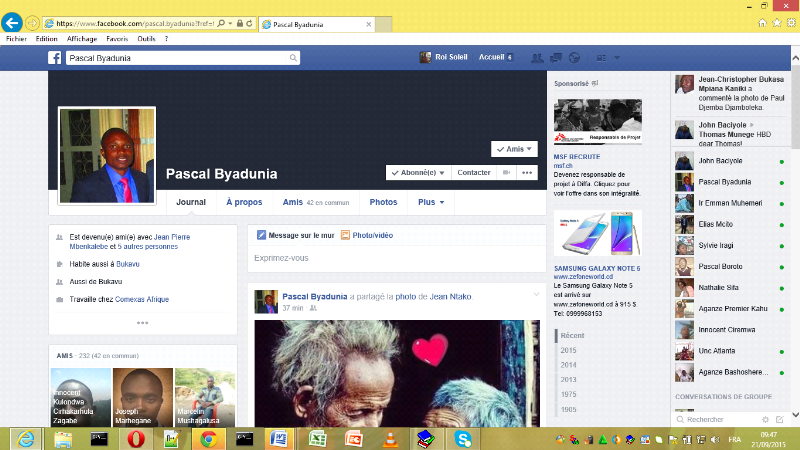
Task: Click the search magnifier in Facebook search bar
Action: coord(293,58)
